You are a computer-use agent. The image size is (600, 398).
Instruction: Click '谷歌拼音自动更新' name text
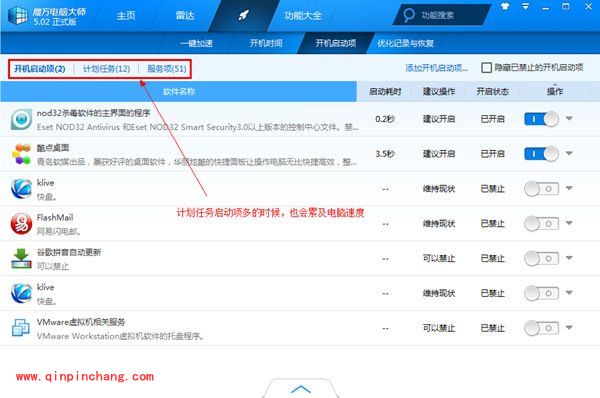pos(69,252)
